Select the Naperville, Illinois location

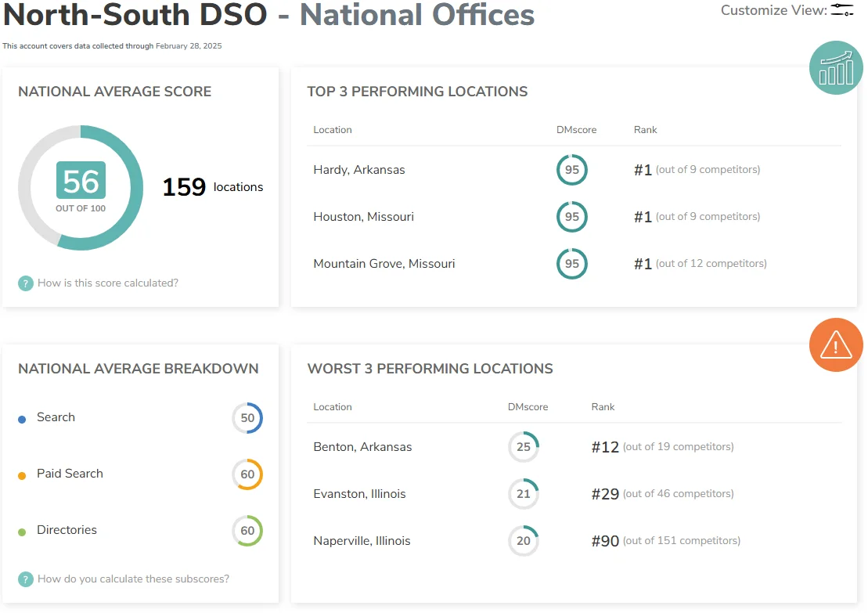point(362,541)
